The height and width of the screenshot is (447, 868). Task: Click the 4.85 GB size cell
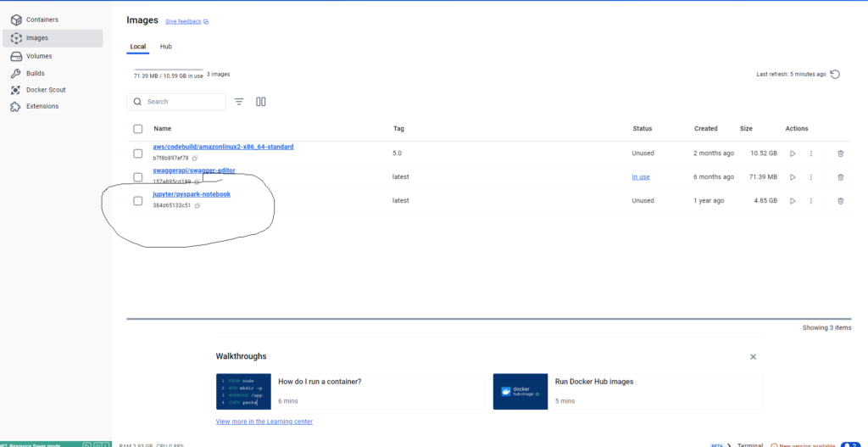coord(765,200)
